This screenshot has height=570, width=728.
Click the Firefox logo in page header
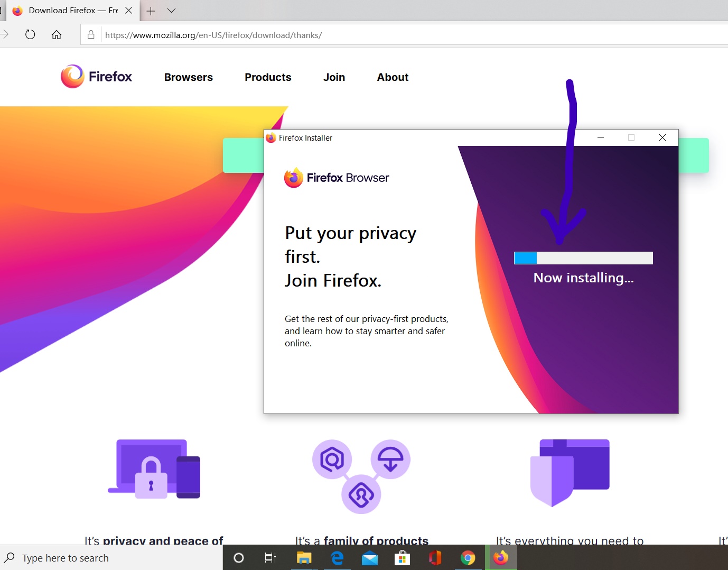click(x=96, y=77)
